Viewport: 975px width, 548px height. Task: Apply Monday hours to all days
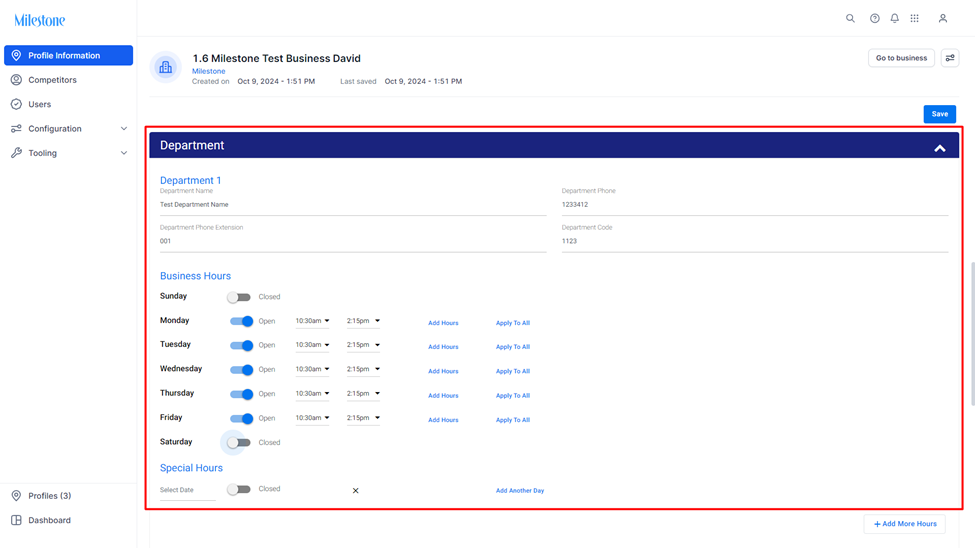pyautogui.click(x=513, y=323)
